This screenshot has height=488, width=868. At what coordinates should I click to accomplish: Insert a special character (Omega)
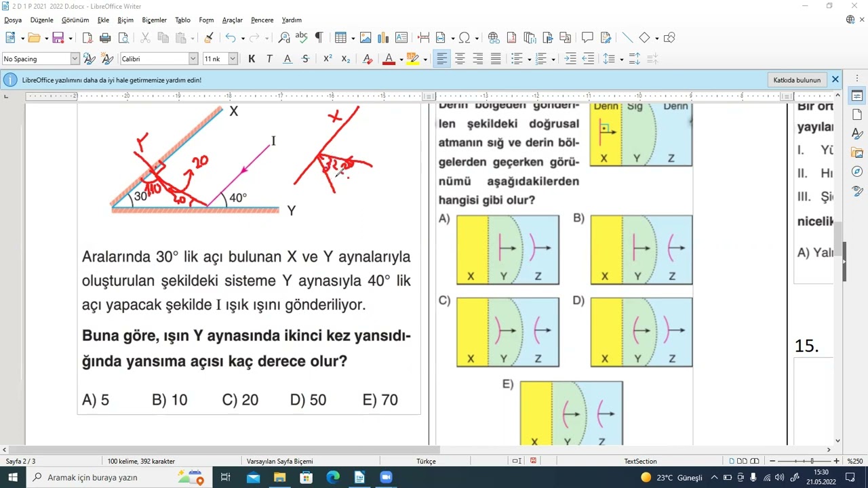(465, 38)
